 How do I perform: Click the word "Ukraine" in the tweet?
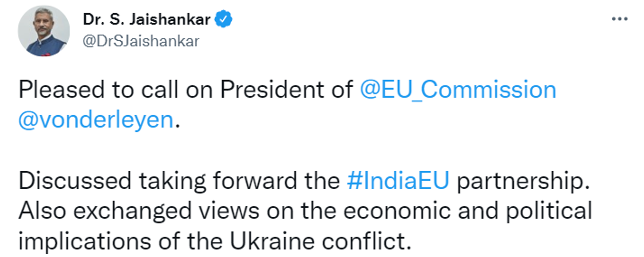[272, 241]
